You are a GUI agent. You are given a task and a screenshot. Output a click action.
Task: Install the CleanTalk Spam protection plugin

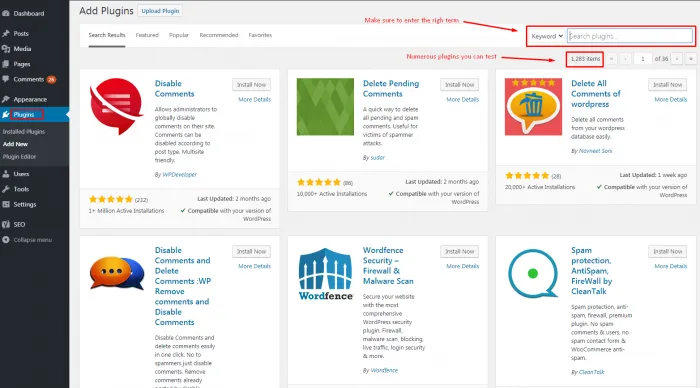click(668, 251)
